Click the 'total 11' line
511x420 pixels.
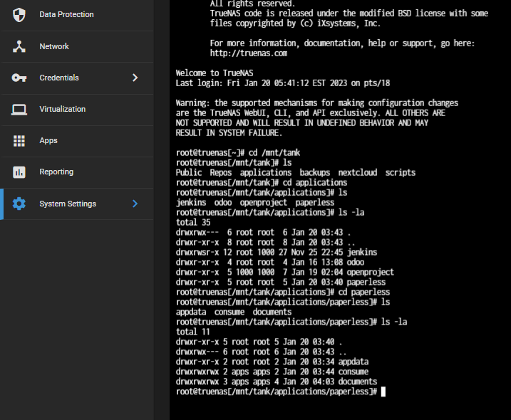[193, 332]
